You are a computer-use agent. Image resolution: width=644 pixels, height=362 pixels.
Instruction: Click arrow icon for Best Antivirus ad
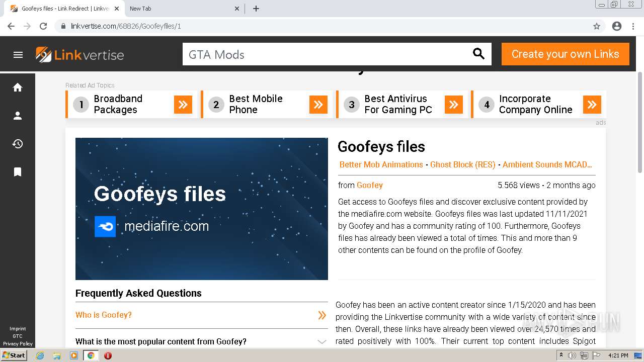click(x=454, y=105)
